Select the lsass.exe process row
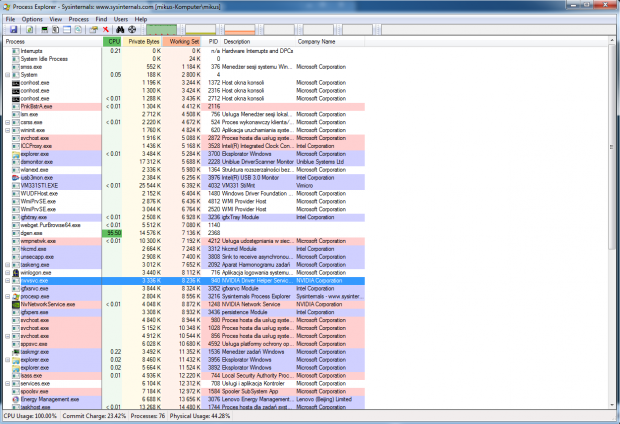 coord(184,375)
